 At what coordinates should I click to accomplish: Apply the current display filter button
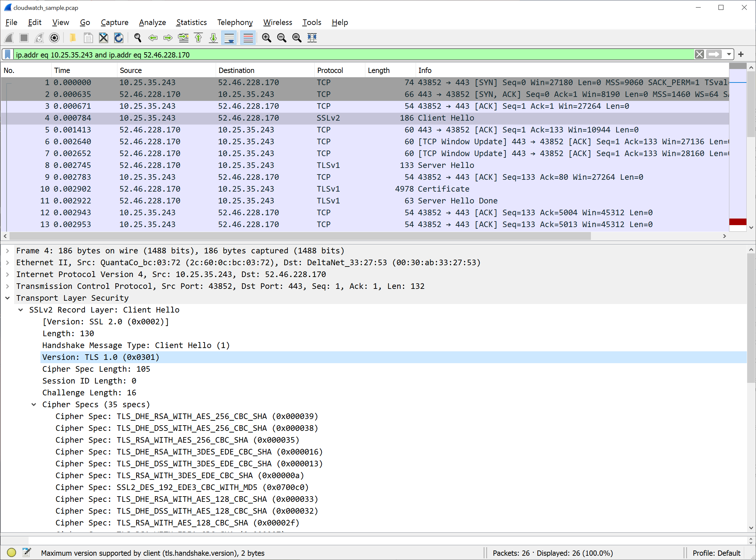click(714, 55)
